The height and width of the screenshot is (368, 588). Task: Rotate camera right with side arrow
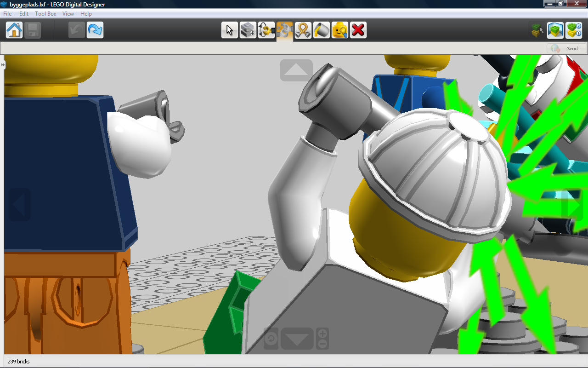[572, 206]
